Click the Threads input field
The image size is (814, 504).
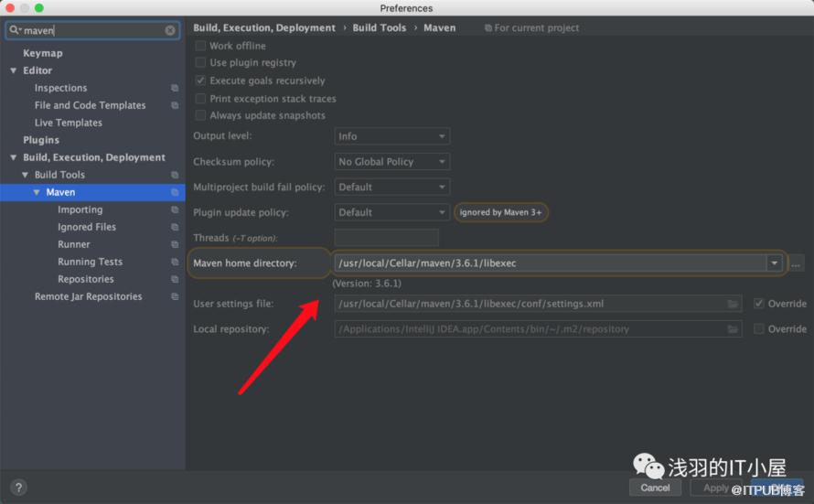point(386,238)
